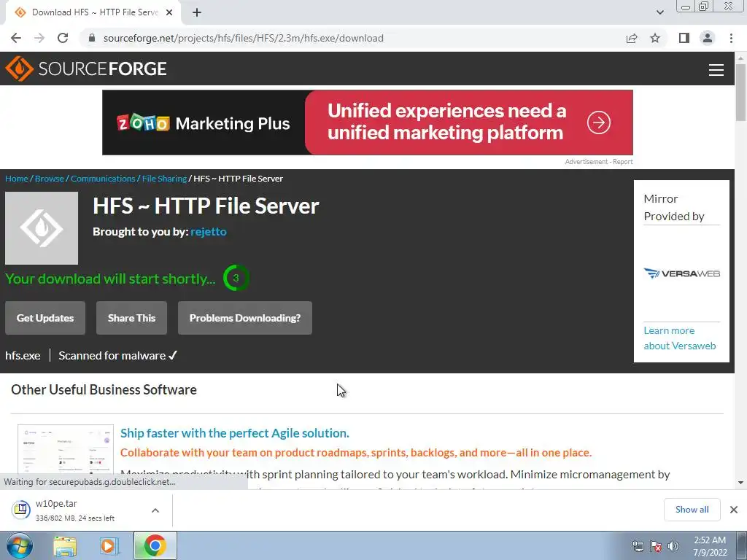Click the SourceForge logo

pyautogui.click(x=86, y=69)
